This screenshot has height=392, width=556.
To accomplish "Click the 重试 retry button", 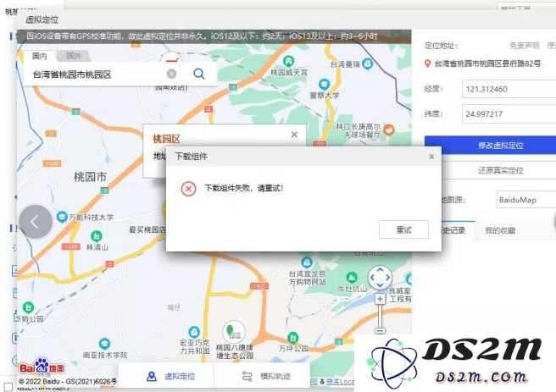I will coord(403,229).
